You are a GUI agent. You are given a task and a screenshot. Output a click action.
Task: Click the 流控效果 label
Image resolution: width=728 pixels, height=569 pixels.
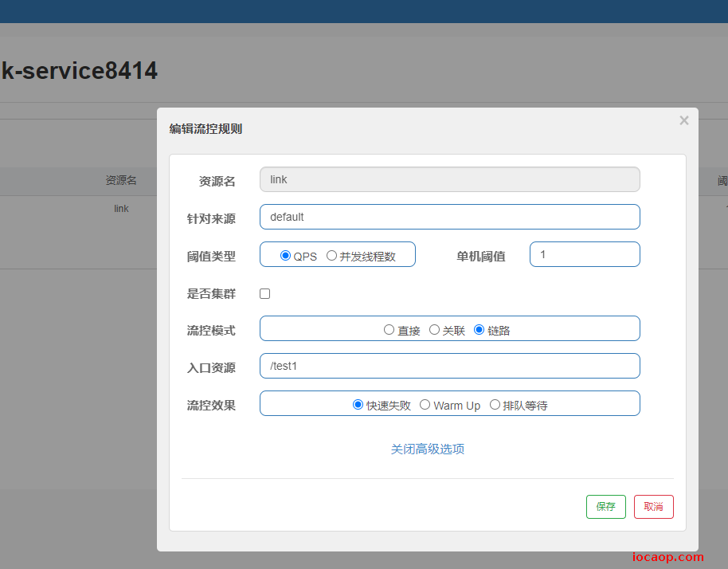[211, 406]
